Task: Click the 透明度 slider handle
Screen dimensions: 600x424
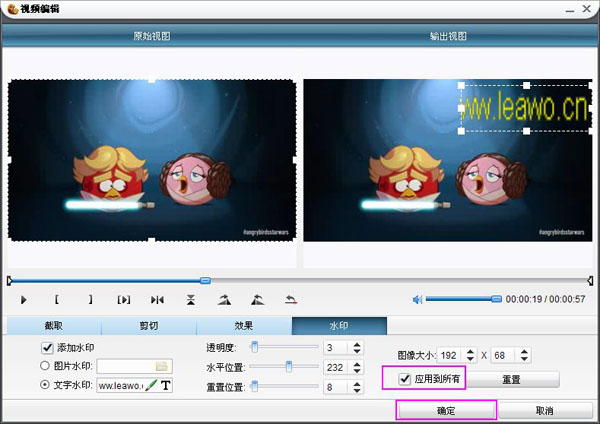Action: 254,347
